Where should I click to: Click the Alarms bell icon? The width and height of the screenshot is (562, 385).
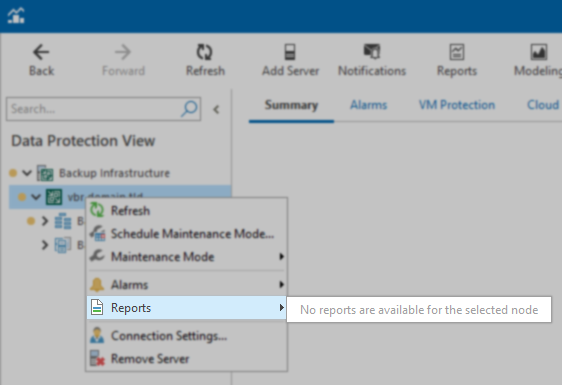[x=97, y=285]
